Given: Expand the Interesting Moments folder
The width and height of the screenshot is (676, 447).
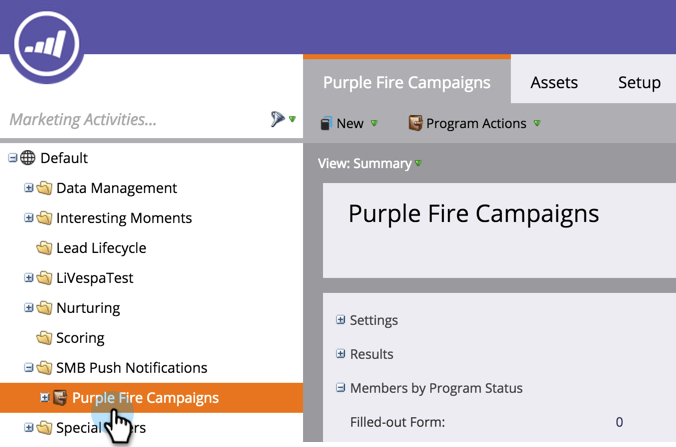Looking at the screenshot, I should pyautogui.click(x=29, y=218).
